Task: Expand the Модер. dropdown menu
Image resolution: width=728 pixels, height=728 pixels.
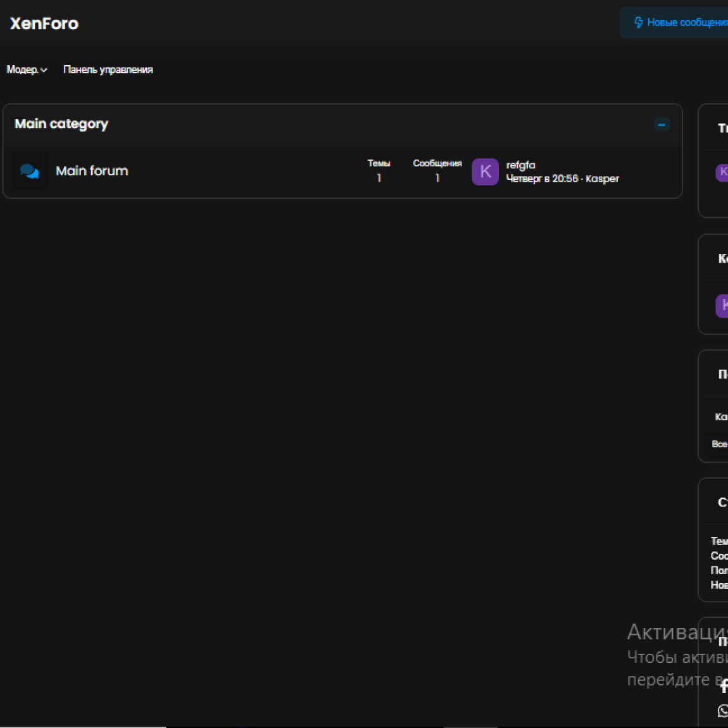Action: [x=27, y=70]
